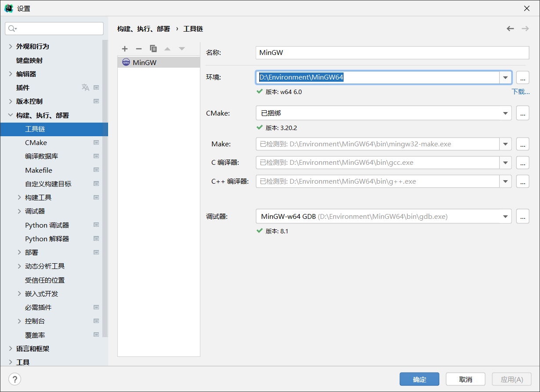Open the 环境 path dropdown arrow

505,77
